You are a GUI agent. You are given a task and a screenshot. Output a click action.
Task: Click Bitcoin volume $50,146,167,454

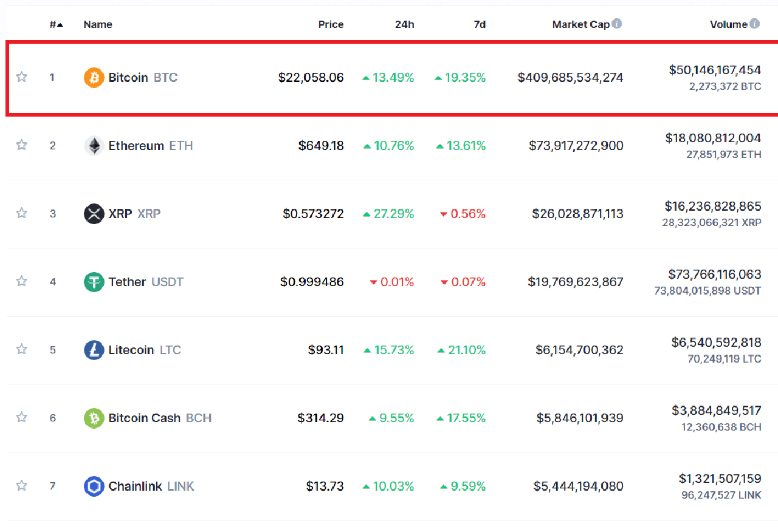715,70
